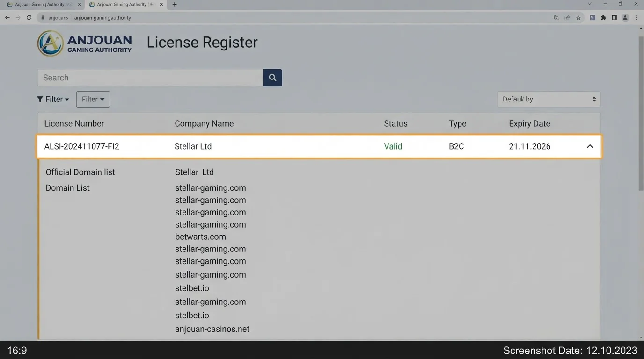Bookmark this page with the star icon
The width and height of the screenshot is (644, 359).
[x=578, y=18]
